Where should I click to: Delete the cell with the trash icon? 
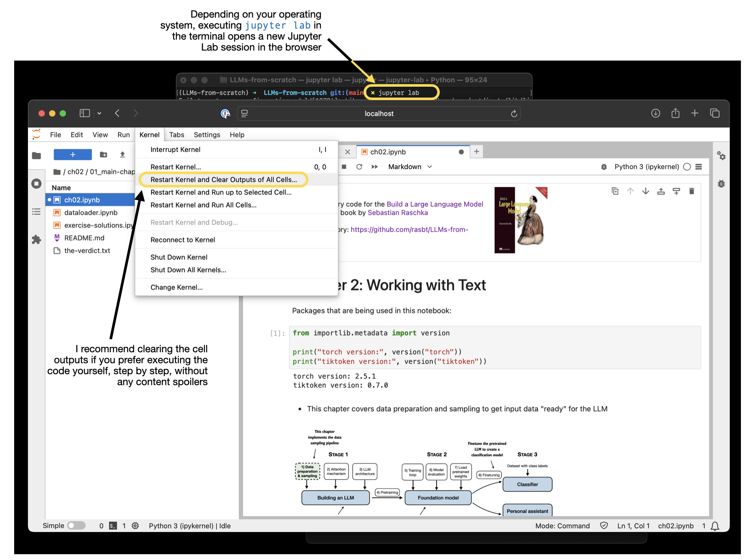pyautogui.click(x=692, y=191)
